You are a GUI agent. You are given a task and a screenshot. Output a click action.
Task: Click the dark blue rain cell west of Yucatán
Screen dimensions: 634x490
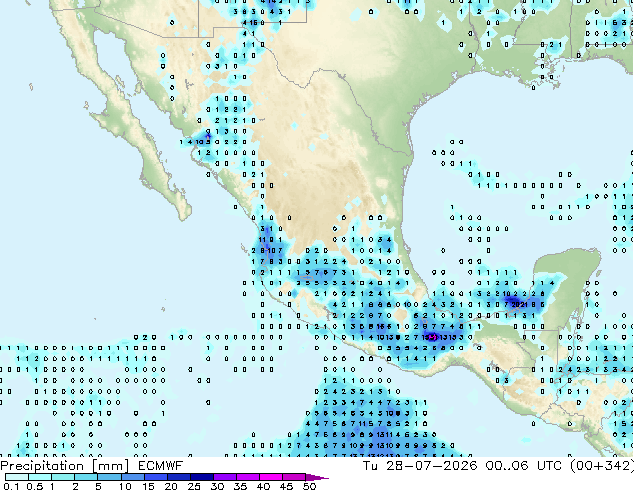(514, 302)
